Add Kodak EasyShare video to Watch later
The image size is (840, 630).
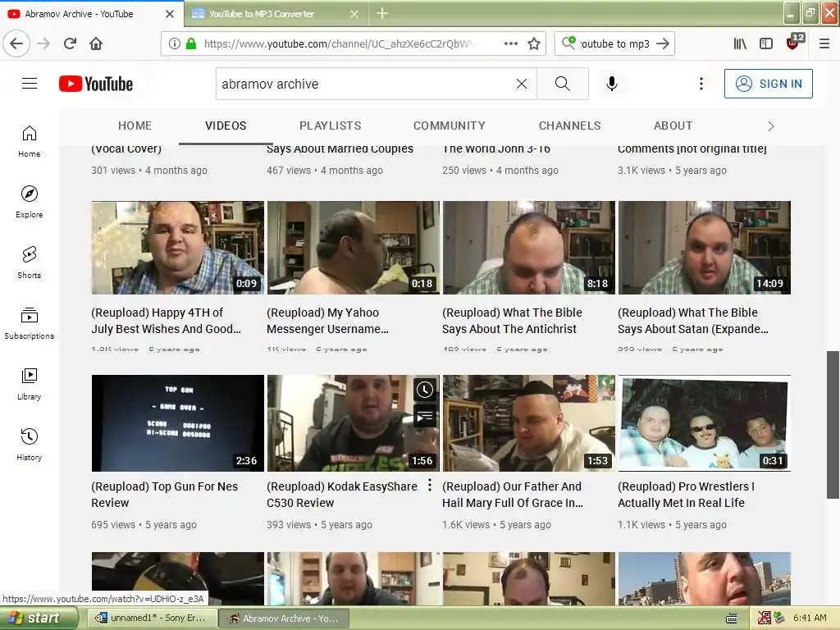pyautogui.click(x=425, y=390)
